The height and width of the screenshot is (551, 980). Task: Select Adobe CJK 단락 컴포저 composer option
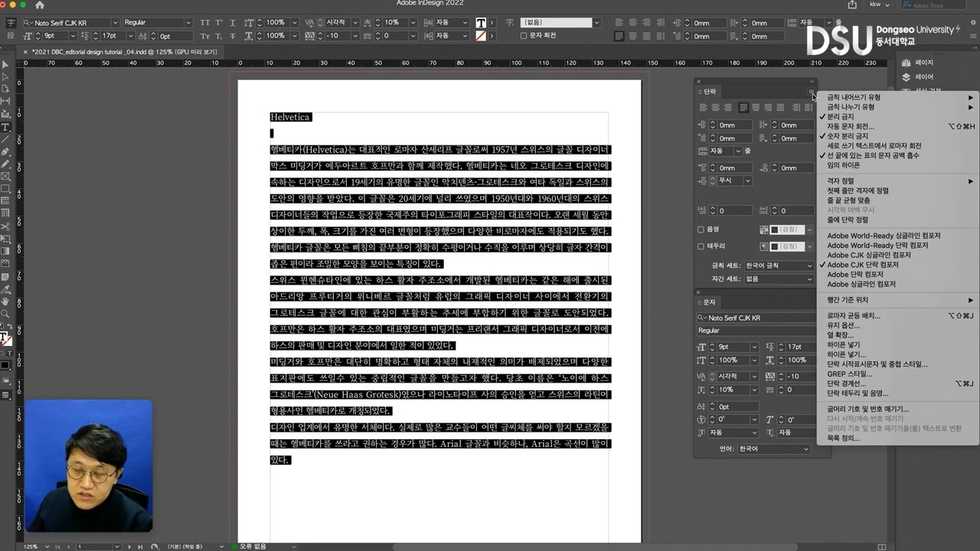(x=897, y=265)
